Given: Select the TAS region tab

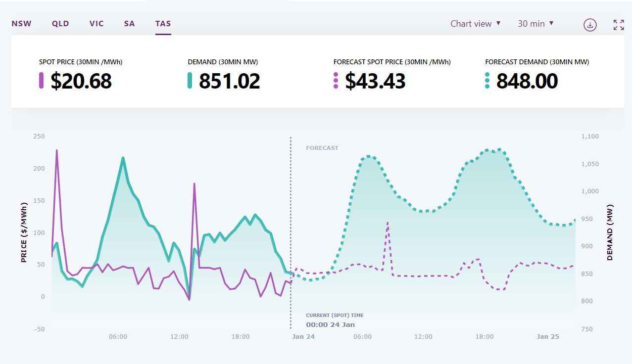Looking at the screenshot, I should (x=163, y=24).
